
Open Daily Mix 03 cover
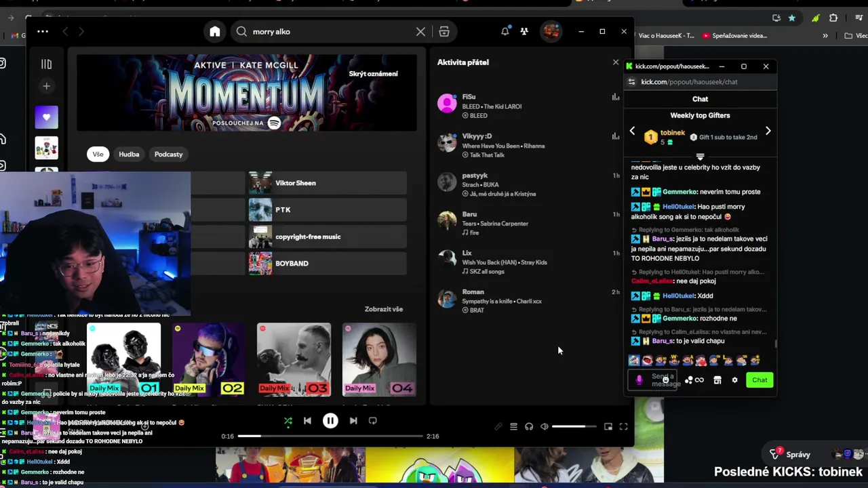294,359
